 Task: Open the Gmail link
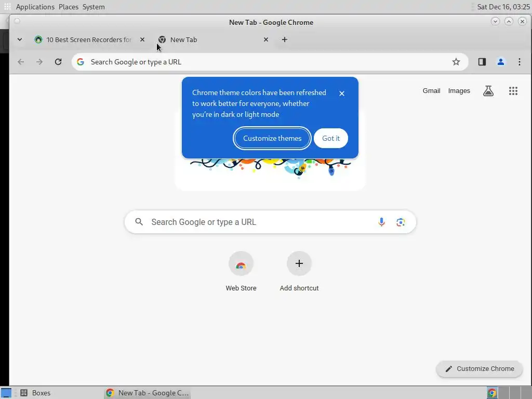431,90
